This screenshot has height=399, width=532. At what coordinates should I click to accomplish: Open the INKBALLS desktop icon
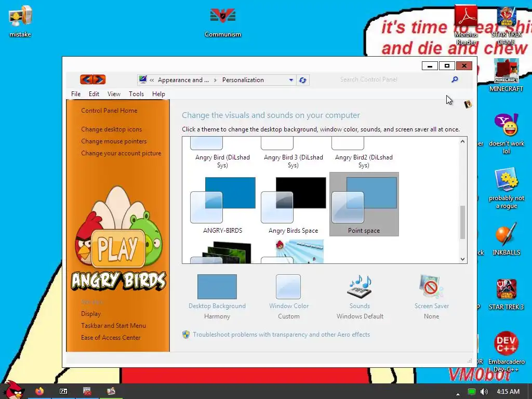(506, 239)
